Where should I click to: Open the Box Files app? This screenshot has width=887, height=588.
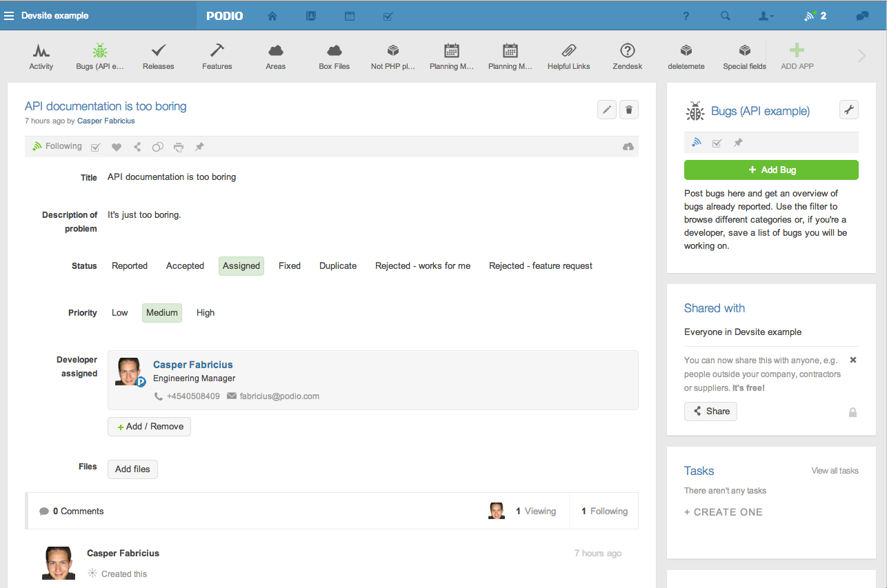point(335,57)
